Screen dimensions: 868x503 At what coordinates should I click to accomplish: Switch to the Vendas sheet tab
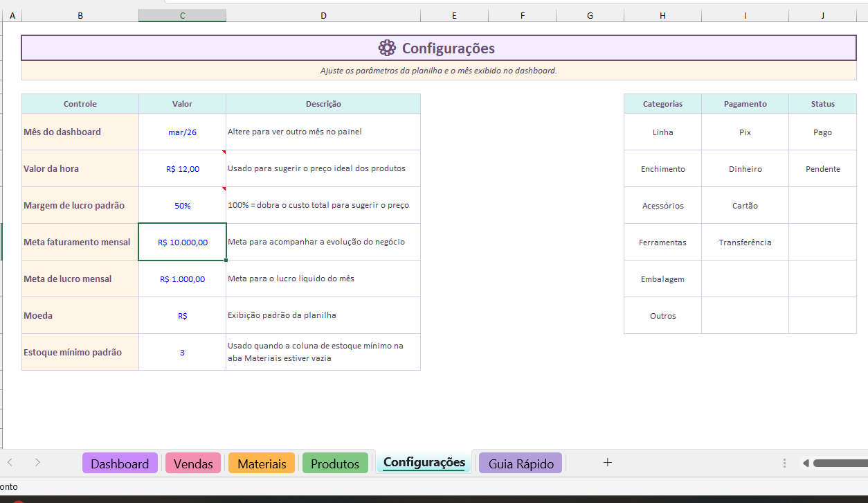193,464
